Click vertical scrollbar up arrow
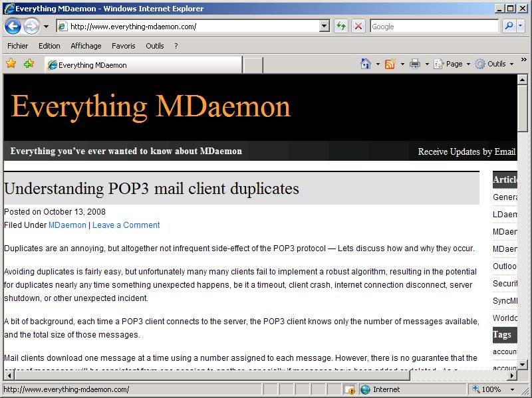Image resolution: width=532 pixels, height=398 pixels. [523, 80]
